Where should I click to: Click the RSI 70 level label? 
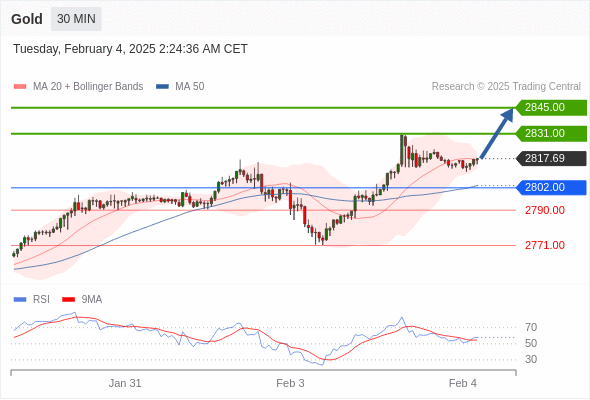click(x=531, y=327)
